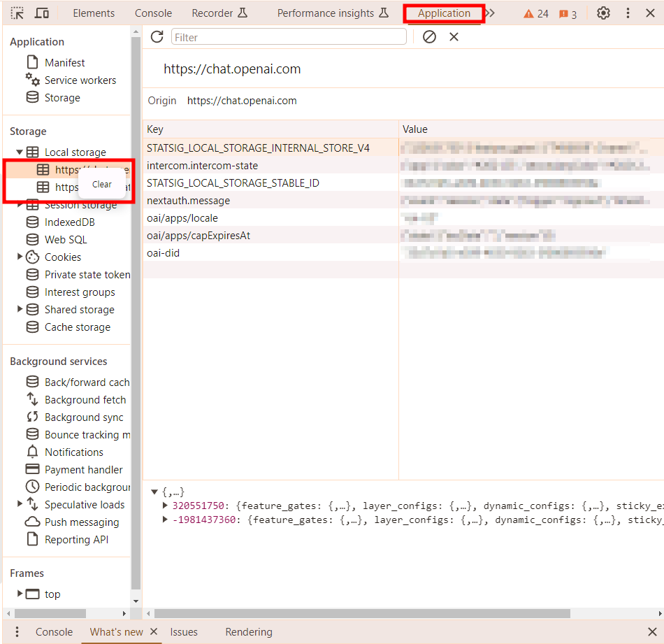
Task: Collapse the root JSON object preview
Action: pos(154,492)
